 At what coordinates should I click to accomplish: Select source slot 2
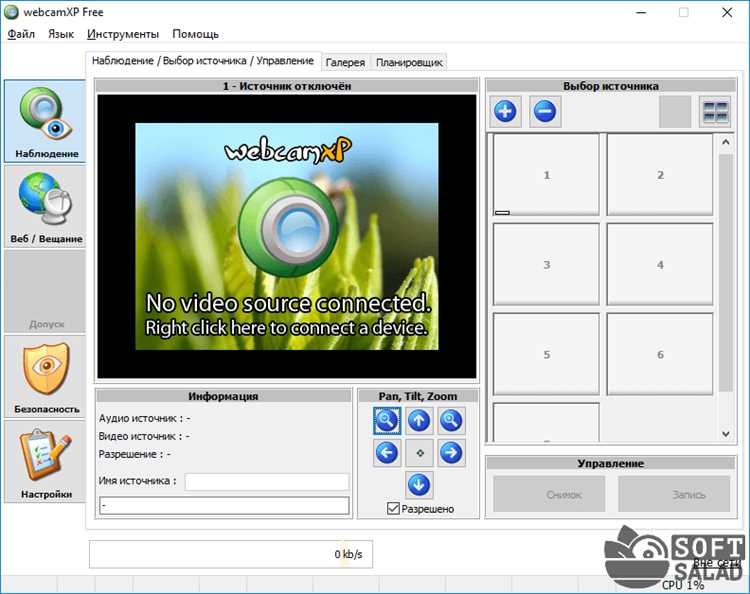pyautogui.click(x=660, y=175)
